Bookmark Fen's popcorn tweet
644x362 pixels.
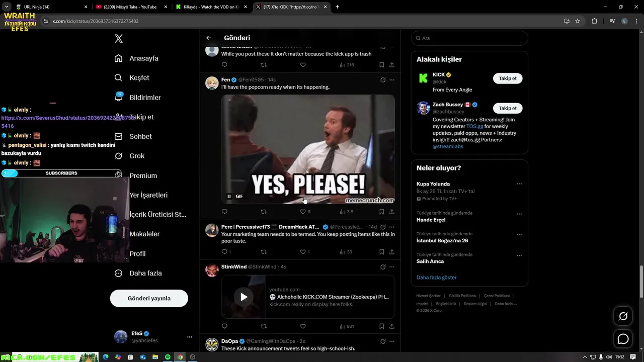pos(382,212)
